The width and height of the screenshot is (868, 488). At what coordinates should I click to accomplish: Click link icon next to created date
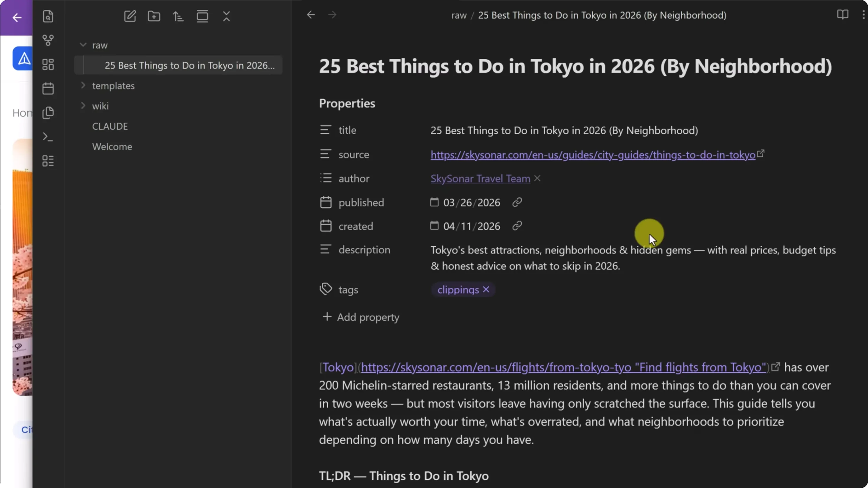tap(517, 226)
